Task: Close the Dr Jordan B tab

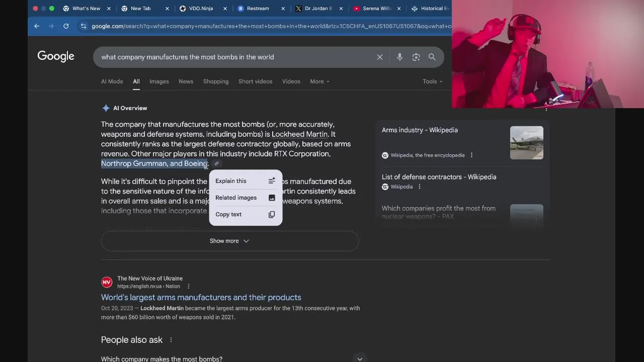Action: tap(341, 9)
